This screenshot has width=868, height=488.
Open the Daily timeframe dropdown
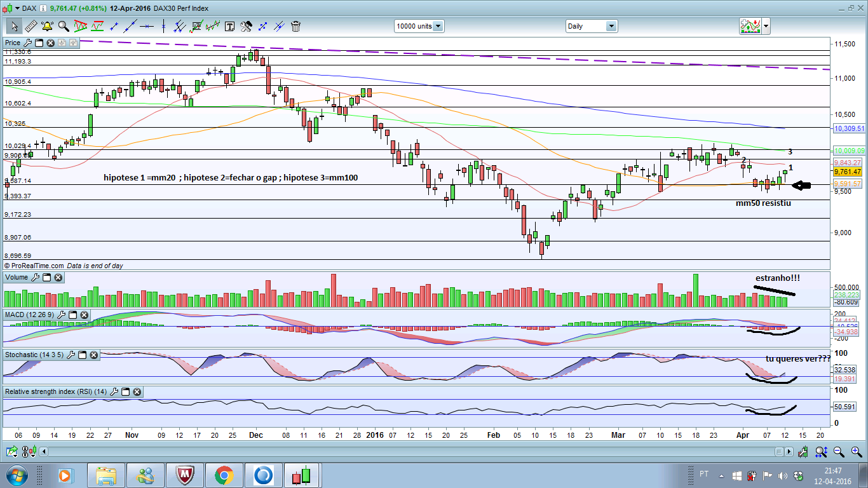point(611,26)
